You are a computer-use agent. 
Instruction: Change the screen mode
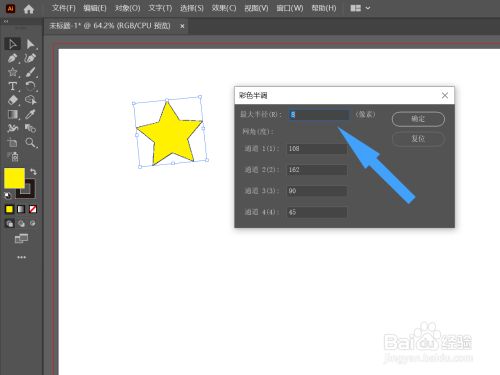pos(21,239)
